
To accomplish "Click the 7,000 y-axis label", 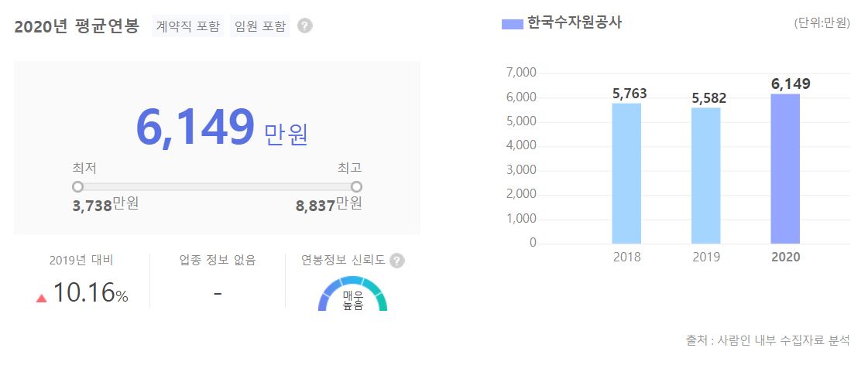I will [521, 73].
